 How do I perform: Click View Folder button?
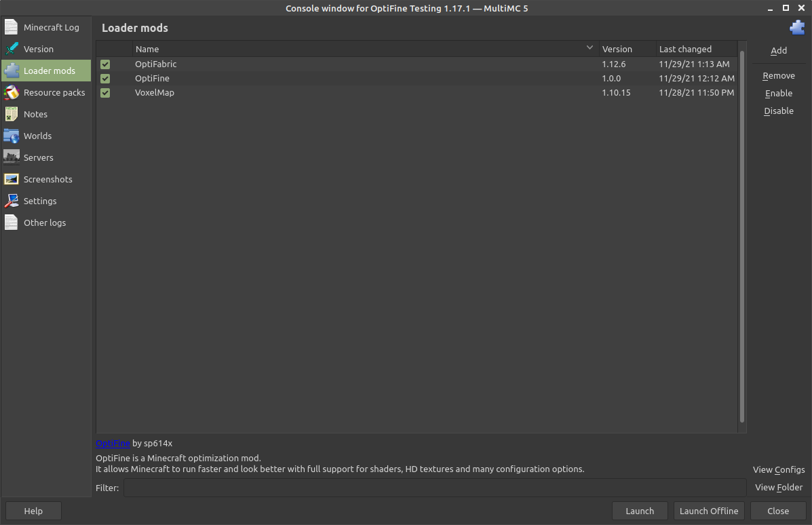pos(778,487)
